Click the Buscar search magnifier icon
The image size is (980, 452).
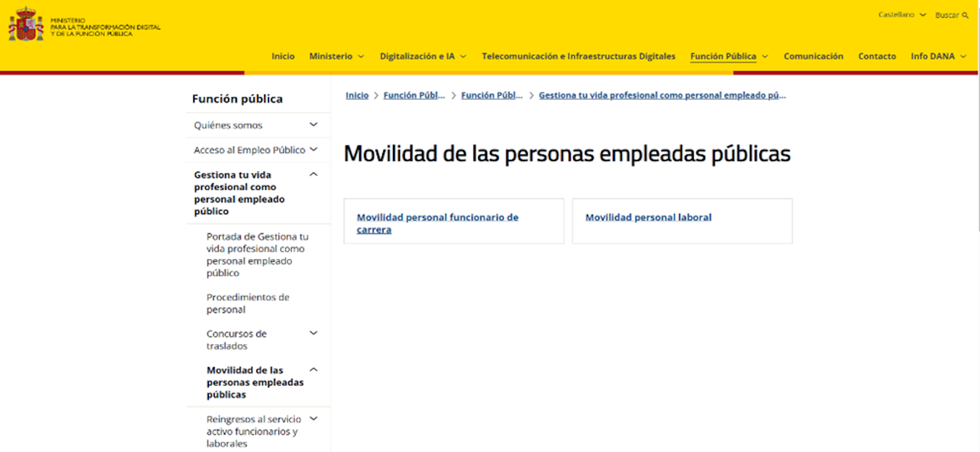(x=965, y=15)
